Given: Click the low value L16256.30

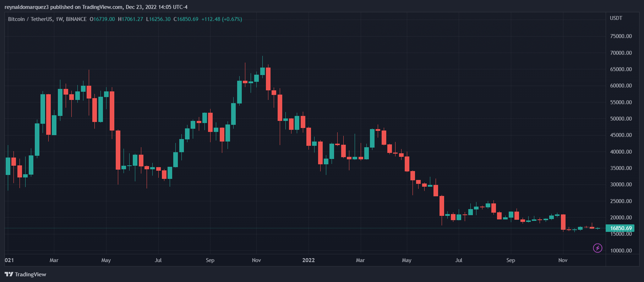Looking at the screenshot, I should click(158, 19).
